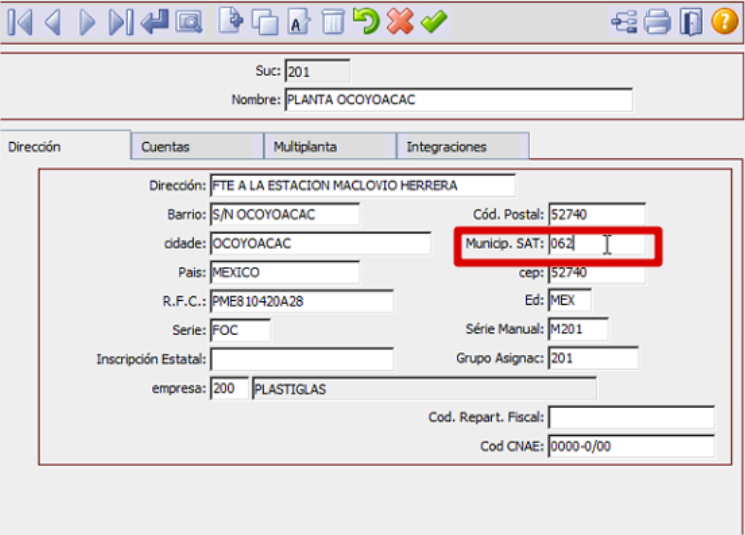Image resolution: width=745 pixels, height=535 pixels.
Task: Click the blue return arrow icon
Action: [x=155, y=22]
